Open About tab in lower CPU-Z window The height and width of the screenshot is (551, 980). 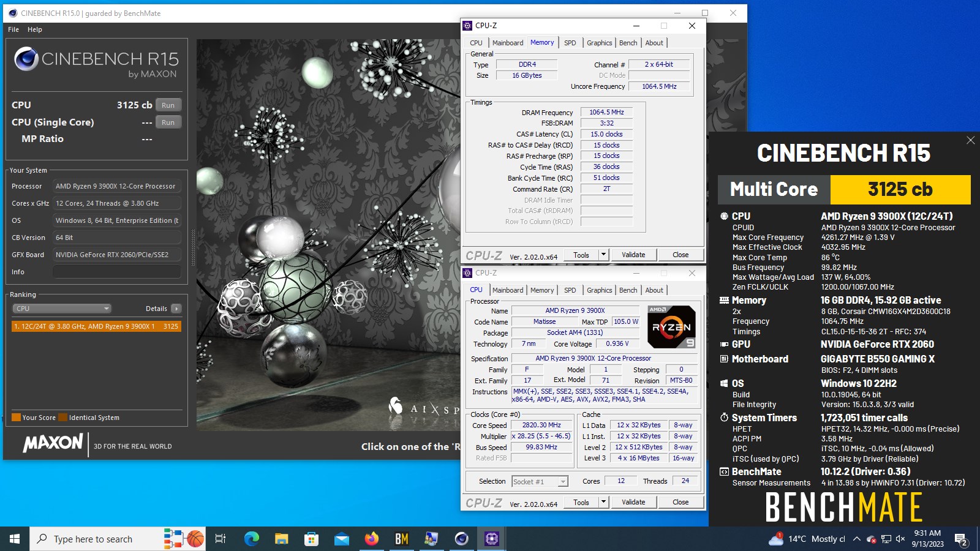pyautogui.click(x=654, y=290)
